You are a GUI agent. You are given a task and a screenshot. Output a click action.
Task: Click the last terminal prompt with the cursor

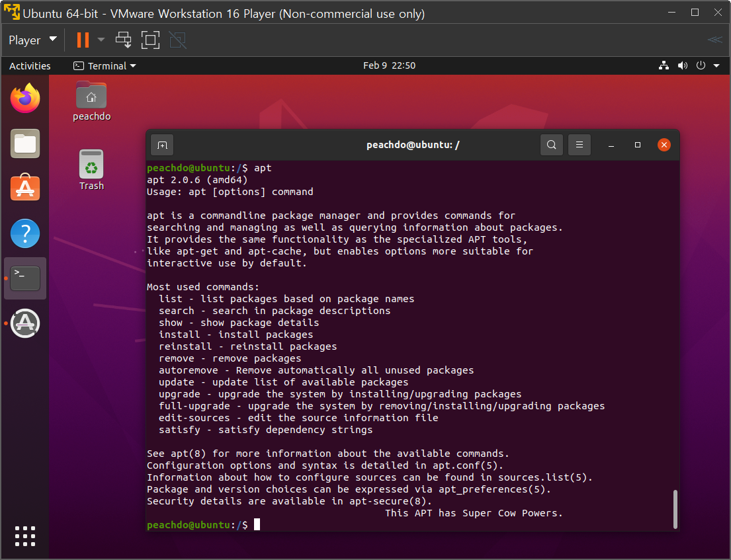click(203, 525)
